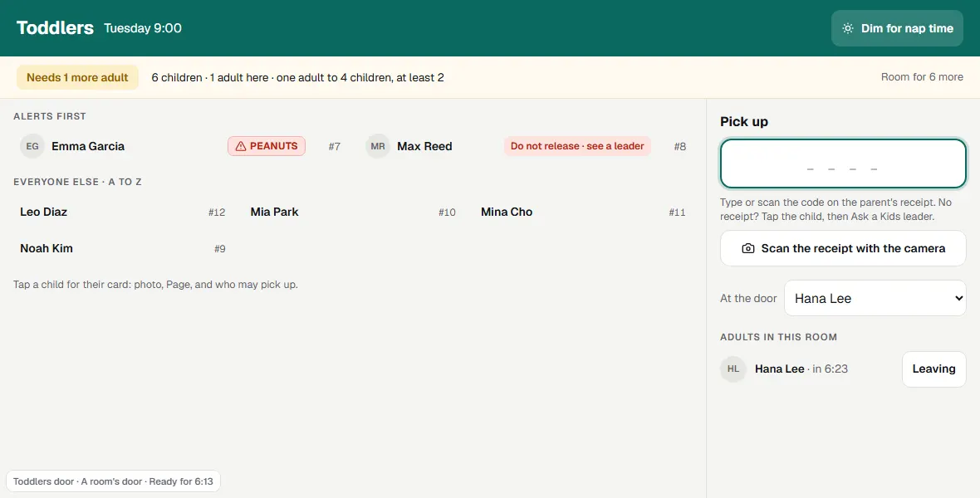Click the peanuts warning triangle icon
Viewport: 980px width, 498px height.
[x=241, y=146]
